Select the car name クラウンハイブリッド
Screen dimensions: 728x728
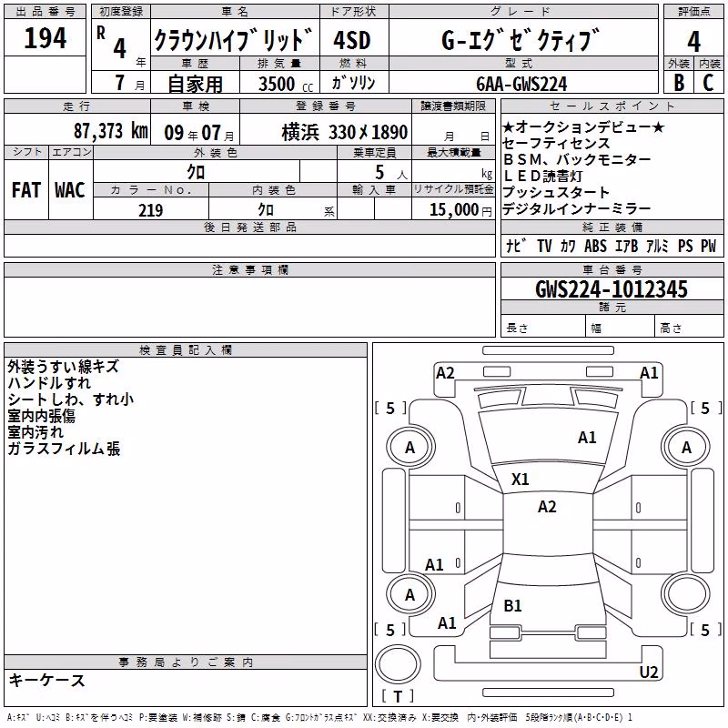233,40
